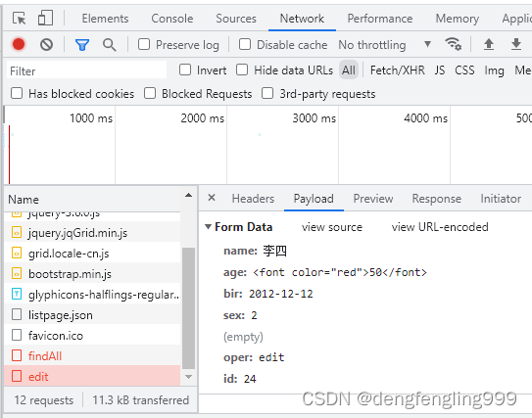Open the Performance panel tab

[x=380, y=19]
